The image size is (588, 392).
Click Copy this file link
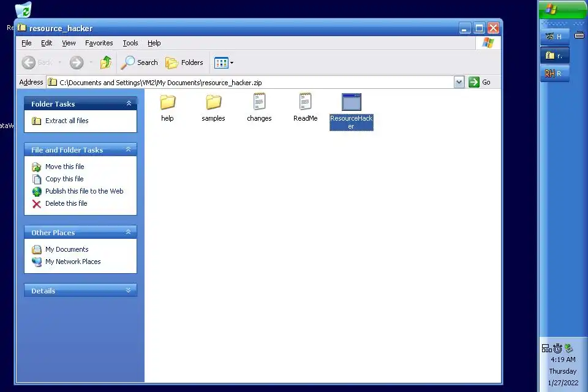coord(64,179)
